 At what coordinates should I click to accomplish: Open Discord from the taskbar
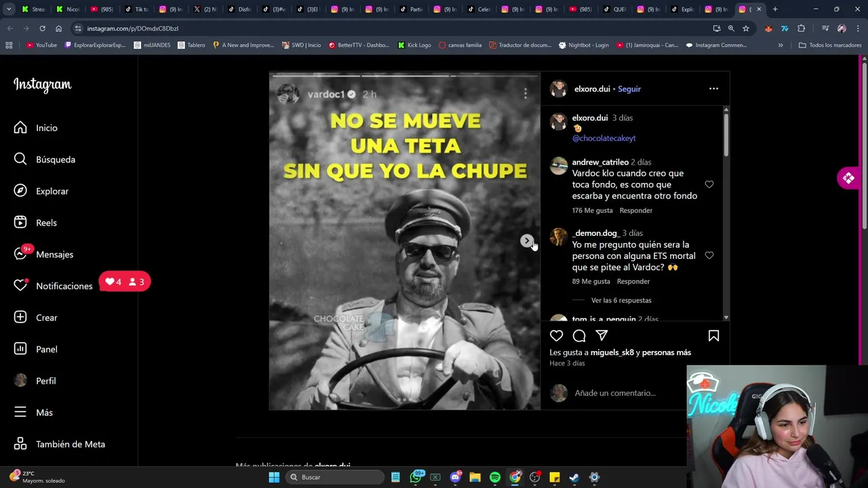pyautogui.click(x=456, y=477)
